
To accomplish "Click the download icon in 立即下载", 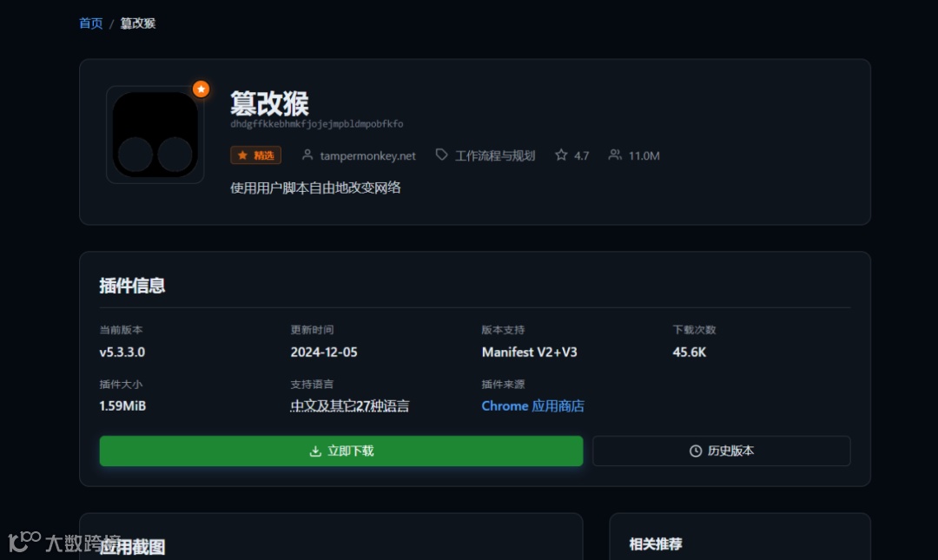I will [x=315, y=451].
